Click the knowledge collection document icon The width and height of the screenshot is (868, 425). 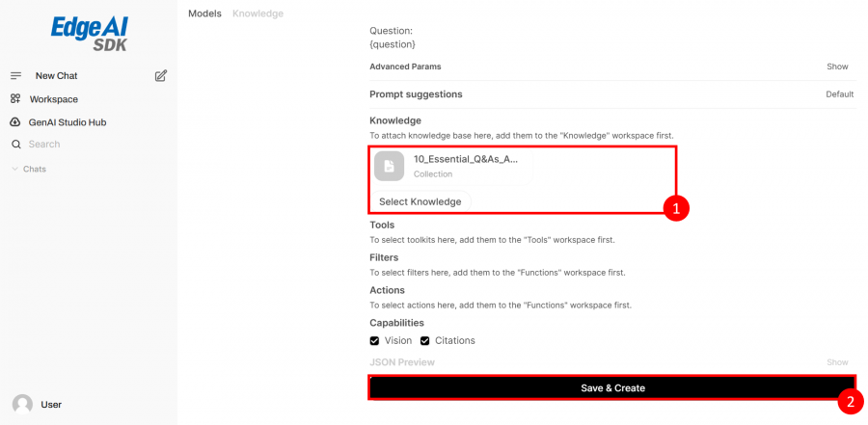coord(389,167)
